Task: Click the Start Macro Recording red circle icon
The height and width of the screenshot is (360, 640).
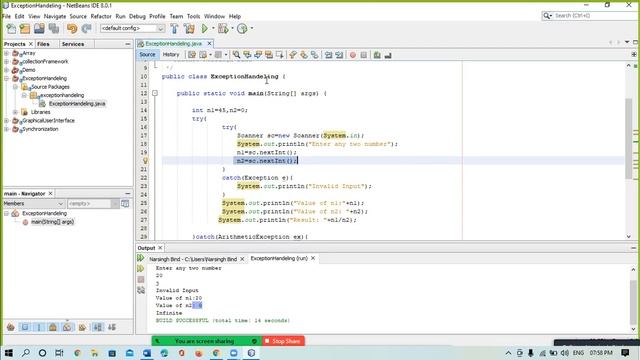Action: point(353,55)
